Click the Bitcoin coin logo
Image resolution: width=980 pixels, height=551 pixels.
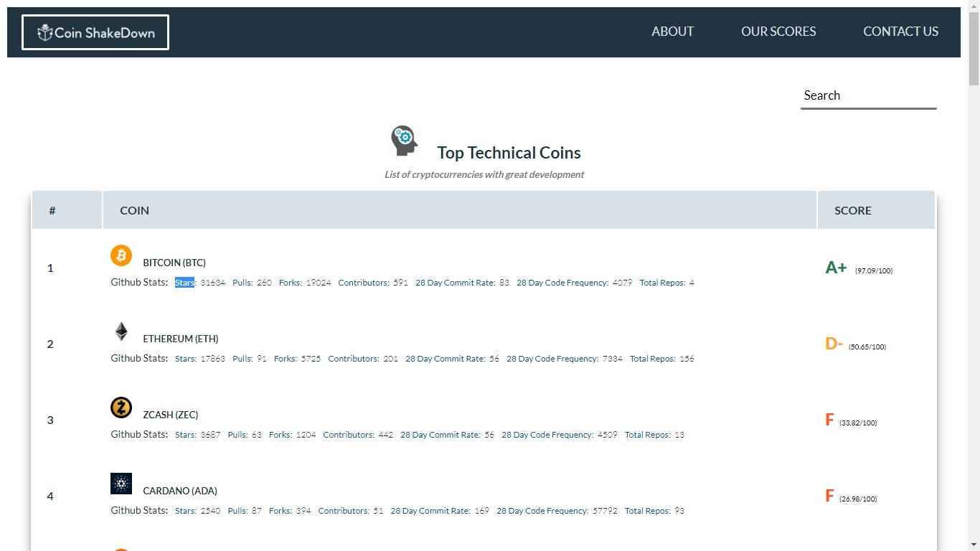(121, 255)
